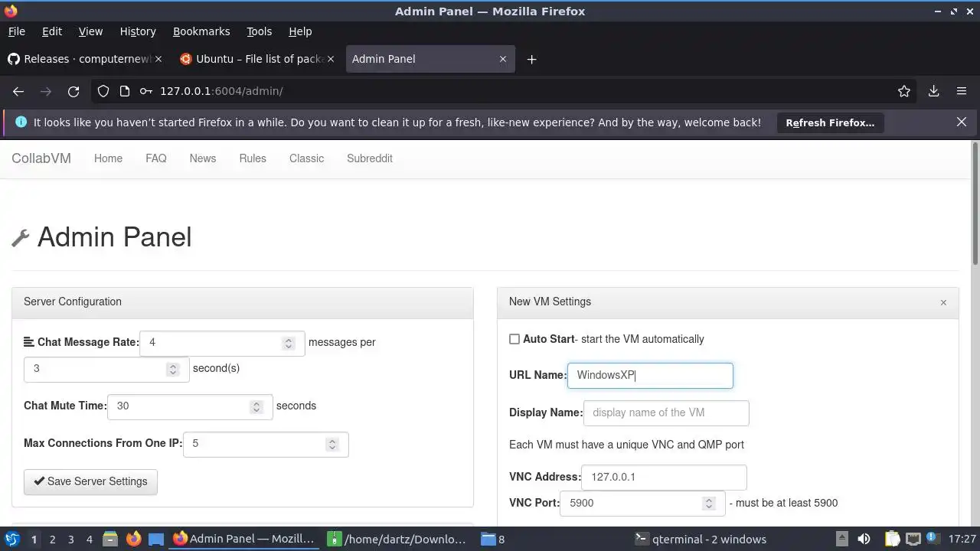This screenshot has height=551, width=980.
Task: Bookmark this page with the star icon
Action: [x=904, y=91]
